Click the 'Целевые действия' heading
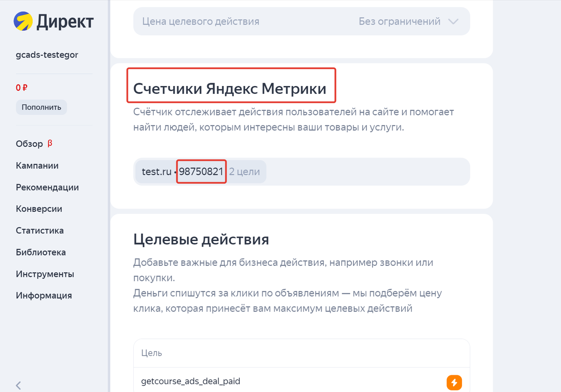The image size is (561, 392). point(201,240)
